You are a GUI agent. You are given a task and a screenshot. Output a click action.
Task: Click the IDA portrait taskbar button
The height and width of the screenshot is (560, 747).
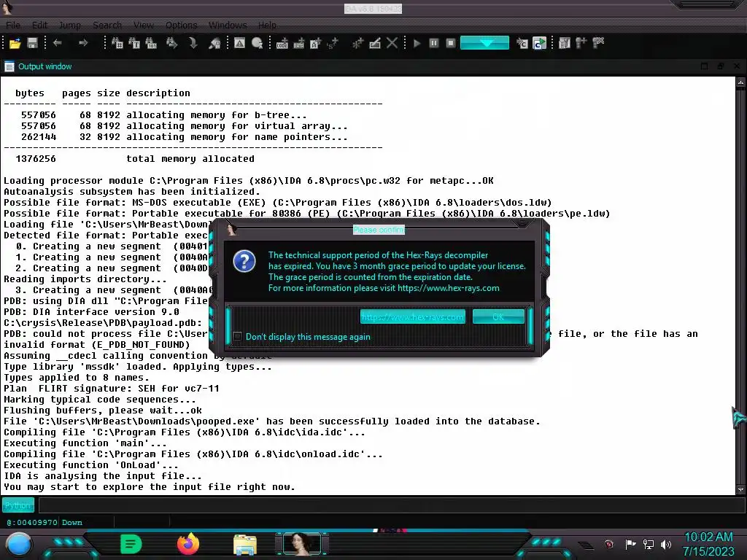[x=302, y=544]
